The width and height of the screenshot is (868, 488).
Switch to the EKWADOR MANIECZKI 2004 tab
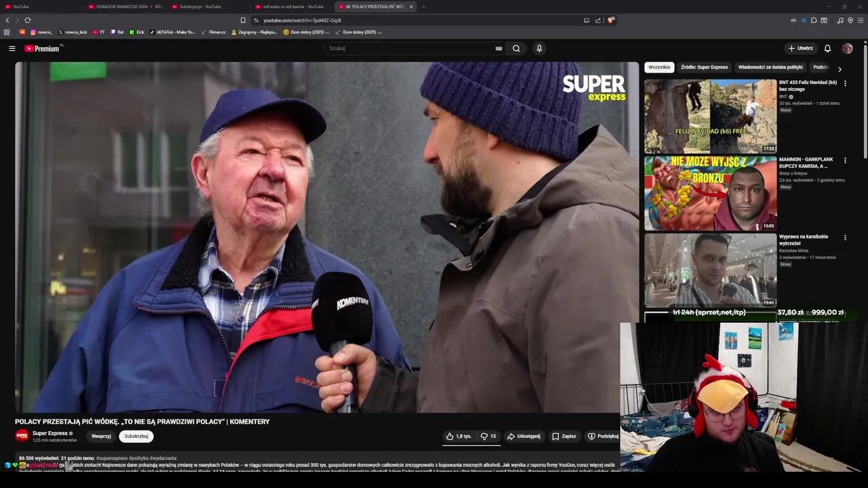(124, 7)
